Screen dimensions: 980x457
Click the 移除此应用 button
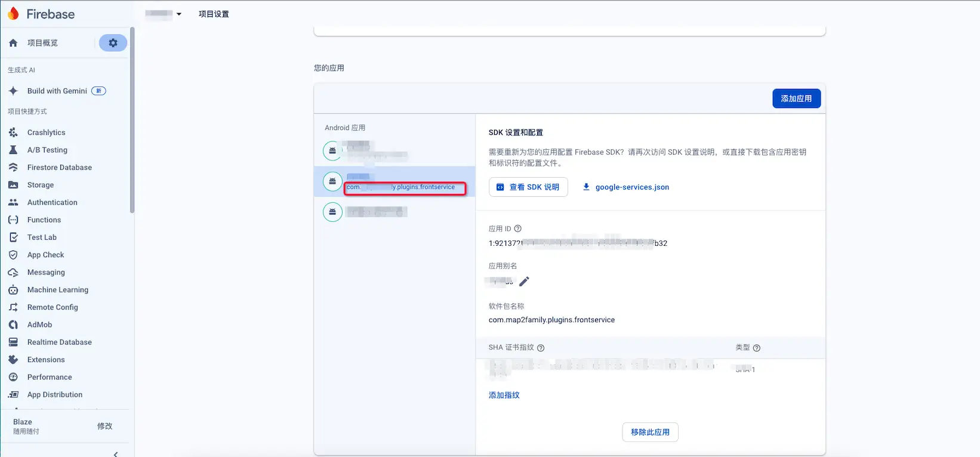pyautogui.click(x=650, y=432)
